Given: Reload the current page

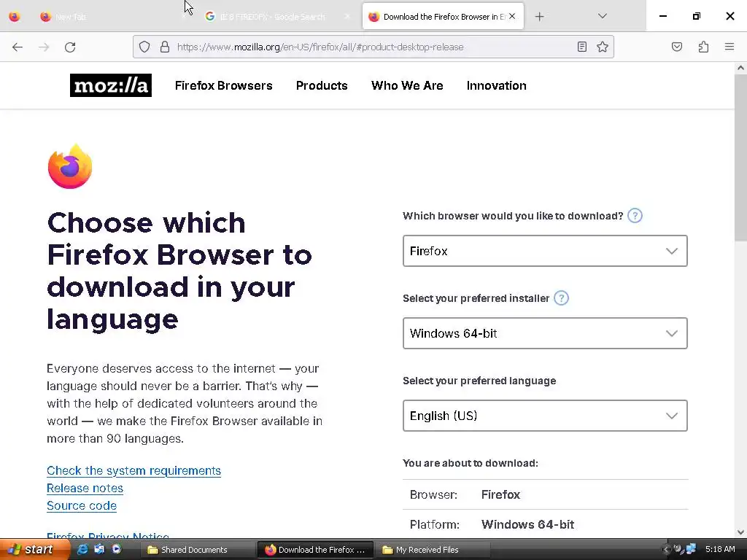Looking at the screenshot, I should [70, 47].
